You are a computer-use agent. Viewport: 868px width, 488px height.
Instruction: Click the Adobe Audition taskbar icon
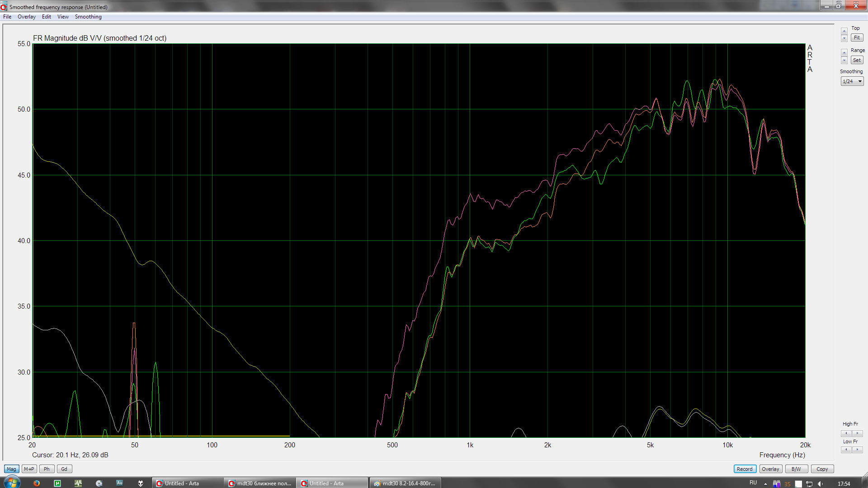click(119, 483)
